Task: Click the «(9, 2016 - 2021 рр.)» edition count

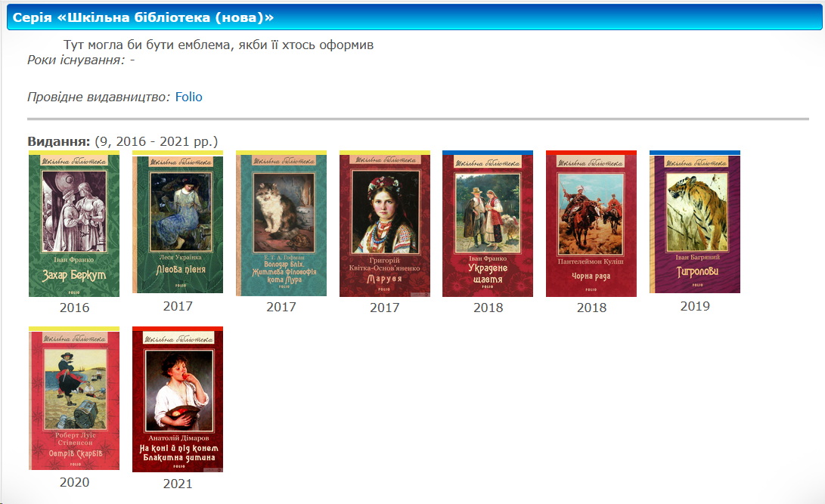Action: pos(157,141)
